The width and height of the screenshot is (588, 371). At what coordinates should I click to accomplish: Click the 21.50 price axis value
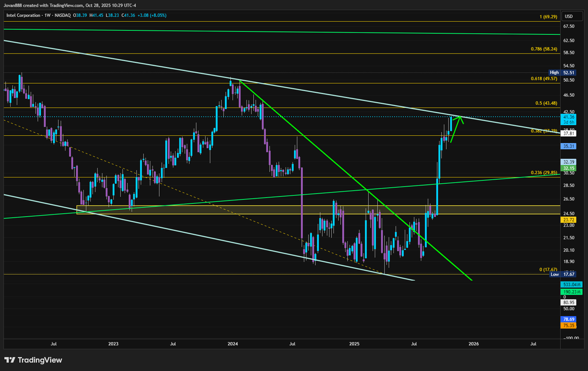[x=569, y=238]
